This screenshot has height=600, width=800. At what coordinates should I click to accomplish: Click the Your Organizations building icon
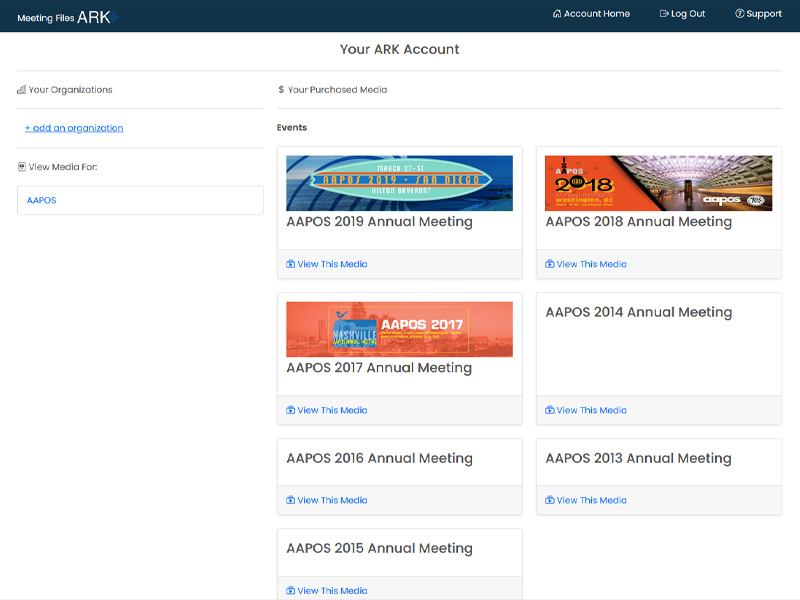[x=21, y=90]
